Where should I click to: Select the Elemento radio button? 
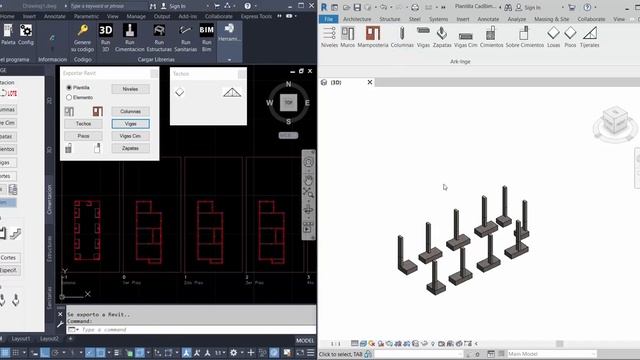(x=69, y=97)
